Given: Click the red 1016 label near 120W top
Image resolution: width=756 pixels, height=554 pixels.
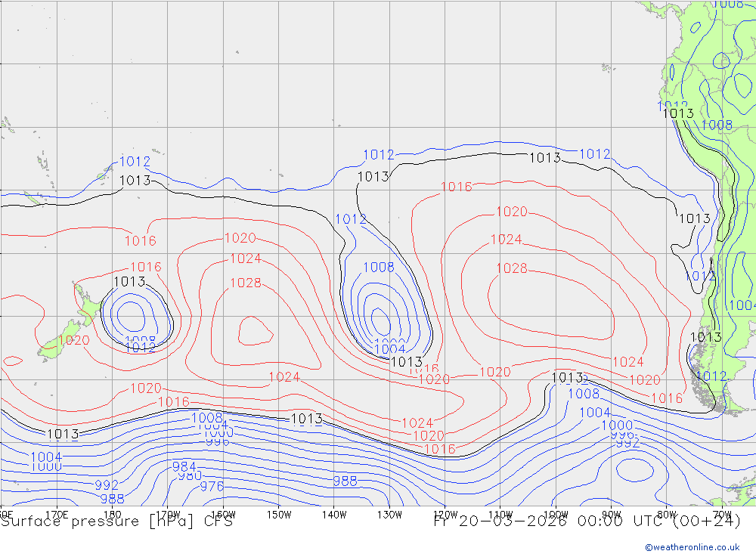Looking at the screenshot, I should point(457,187).
